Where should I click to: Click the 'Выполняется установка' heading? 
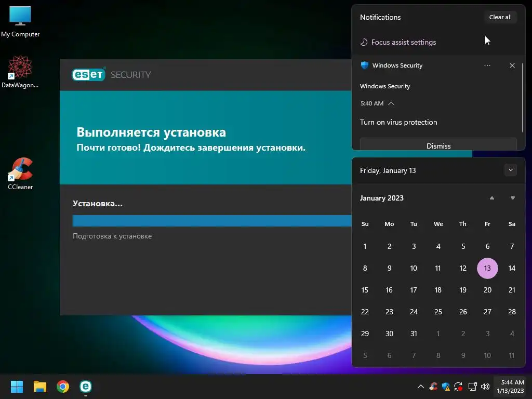tap(151, 132)
